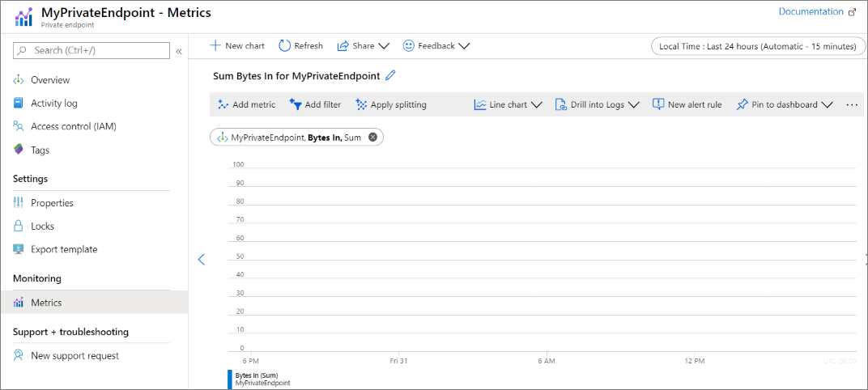Click the New alert rule icon
Viewport: 868px width, 390px height.
[x=658, y=104]
